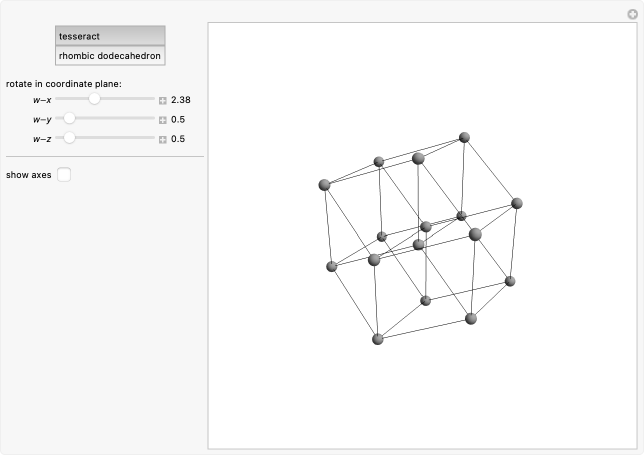644x456 pixels.
Task: Expand the w–x slider controls with its plus icon
Action: pos(163,101)
